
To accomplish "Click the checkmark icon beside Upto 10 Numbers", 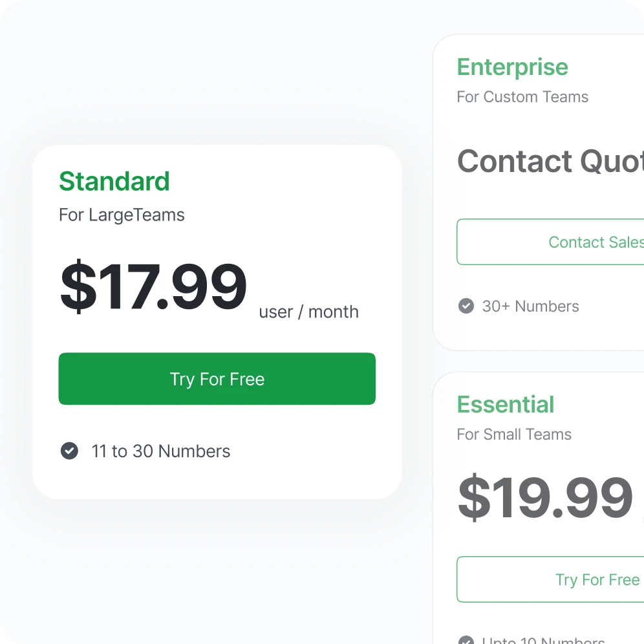I will tap(466, 641).
